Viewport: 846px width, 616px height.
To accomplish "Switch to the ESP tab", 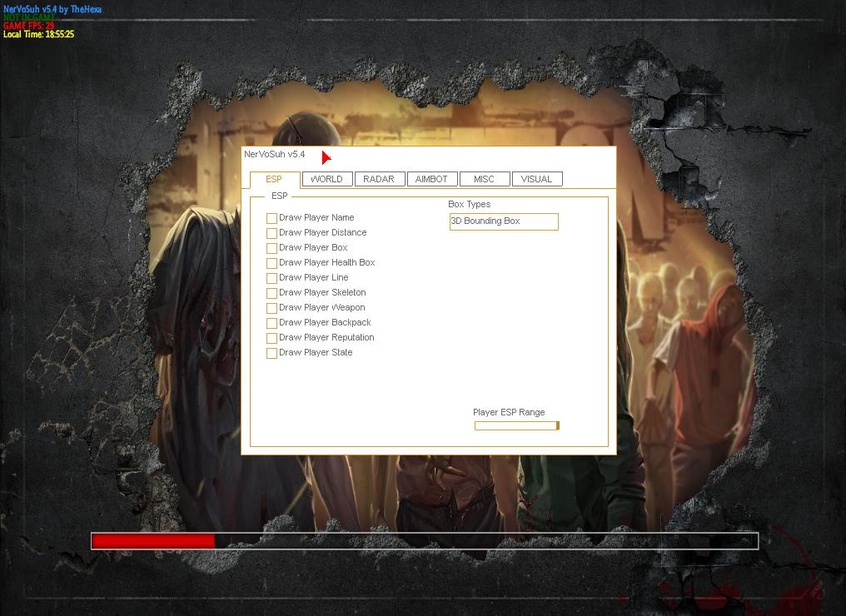I will [x=275, y=179].
